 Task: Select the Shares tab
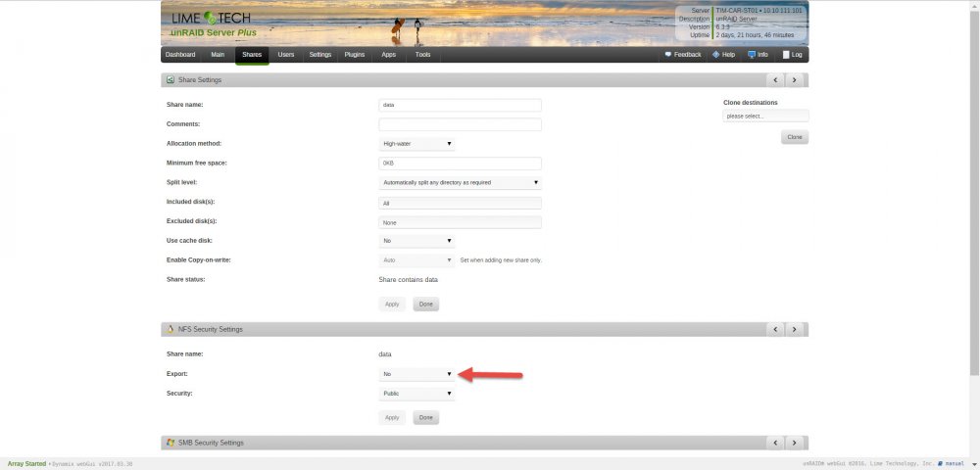(x=252, y=55)
